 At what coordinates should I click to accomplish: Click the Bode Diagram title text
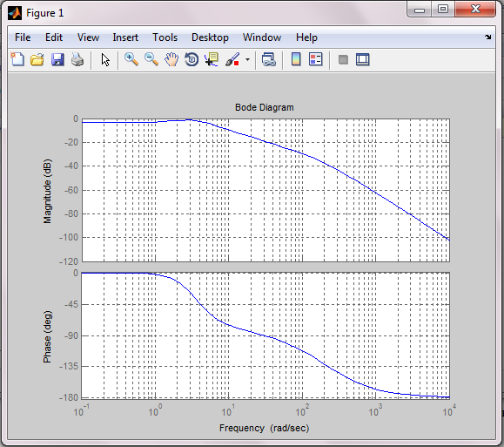tap(265, 107)
